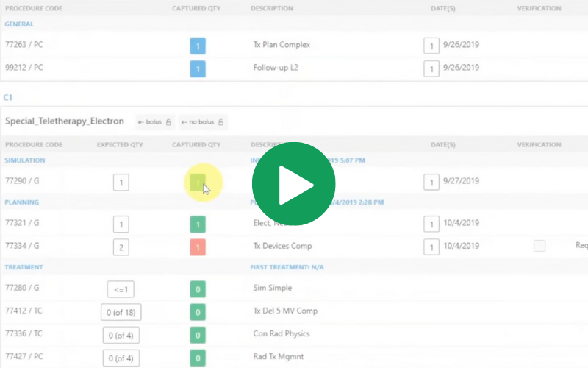Select the expected qty box showing <=1
Image resolution: width=588 pixels, height=368 pixels.
121,289
